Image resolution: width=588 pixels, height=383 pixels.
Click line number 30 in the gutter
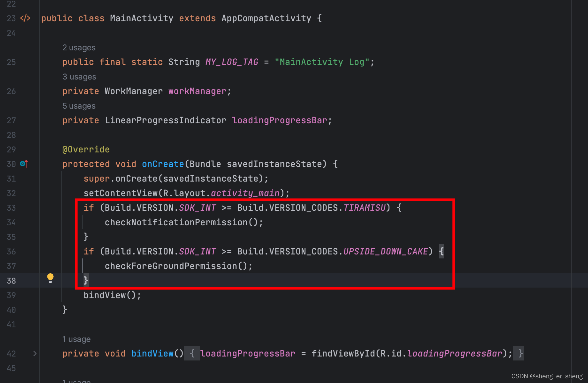click(11, 164)
